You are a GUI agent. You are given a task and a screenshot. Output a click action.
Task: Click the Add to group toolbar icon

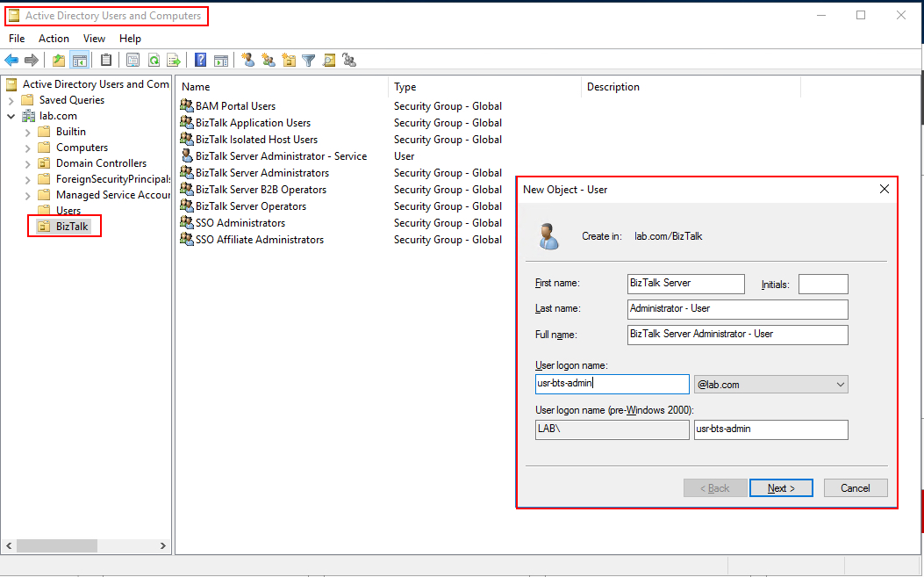pos(349,61)
